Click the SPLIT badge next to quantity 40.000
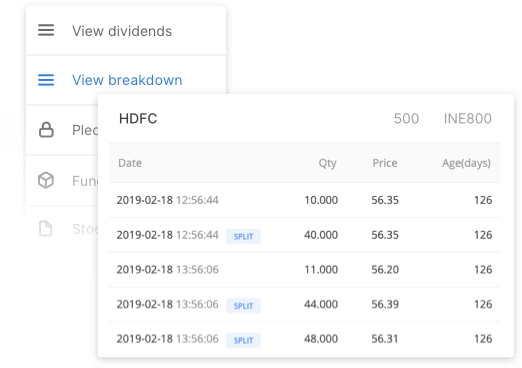 [x=243, y=236]
